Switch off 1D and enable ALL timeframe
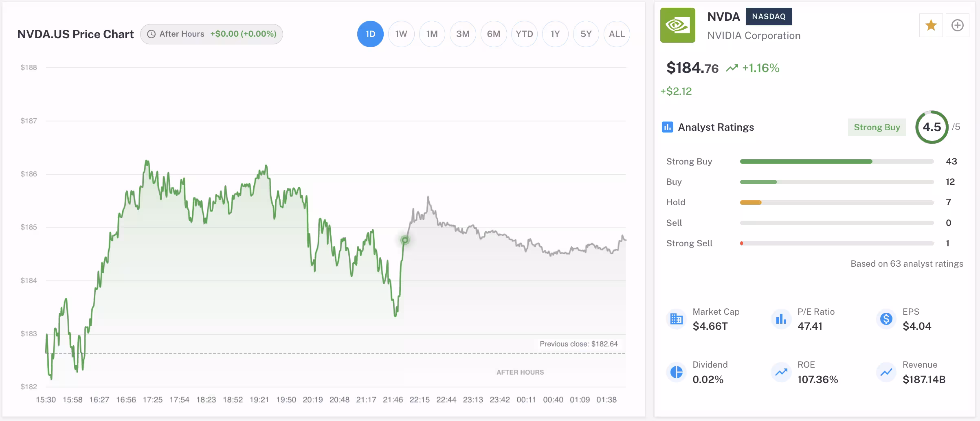The image size is (980, 421). click(617, 34)
